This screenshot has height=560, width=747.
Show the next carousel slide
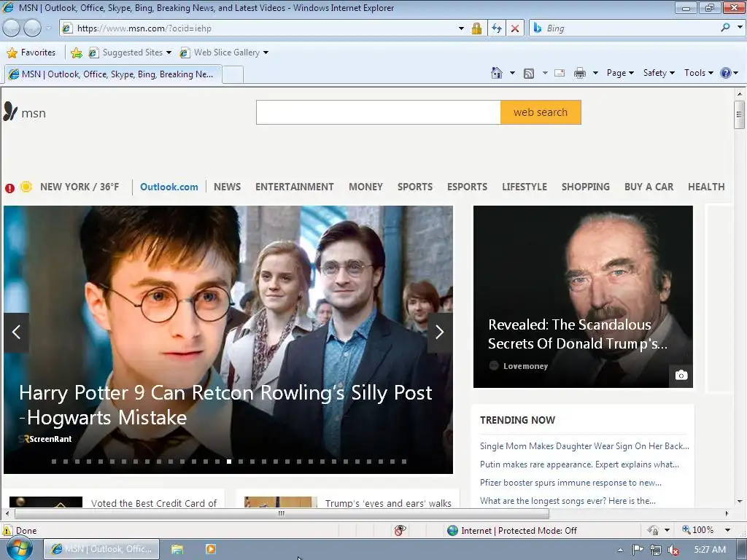[x=440, y=332]
